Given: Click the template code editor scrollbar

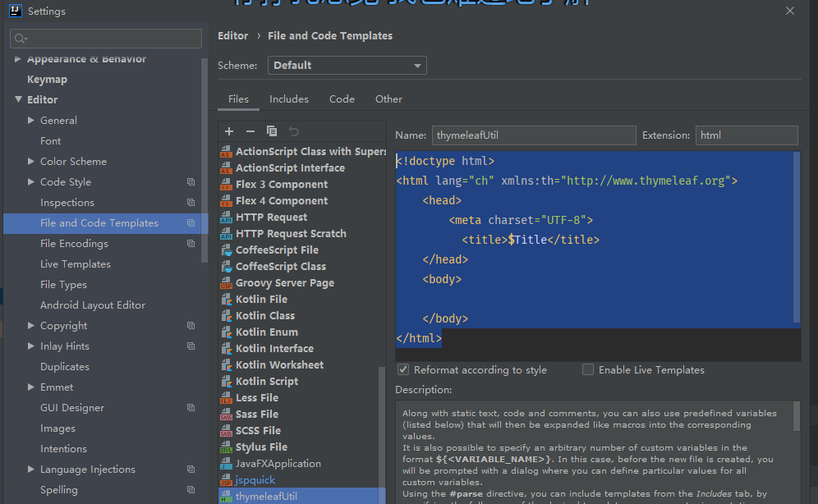Looking at the screenshot, I should 797,237.
